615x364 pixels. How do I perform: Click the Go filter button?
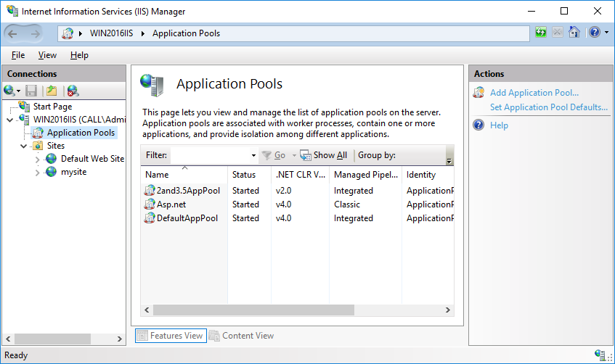tap(274, 156)
